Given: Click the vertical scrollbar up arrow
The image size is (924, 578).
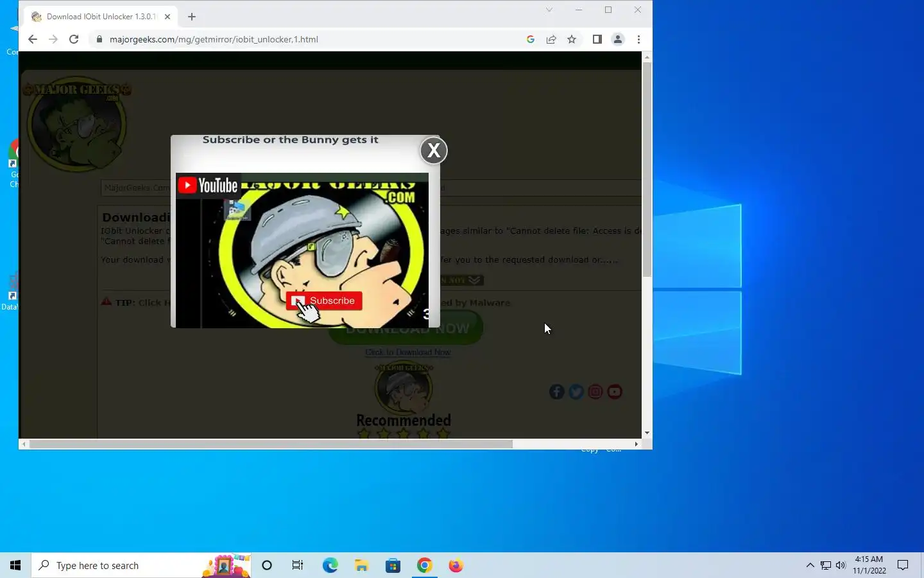Looking at the screenshot, I should [647, 57].
